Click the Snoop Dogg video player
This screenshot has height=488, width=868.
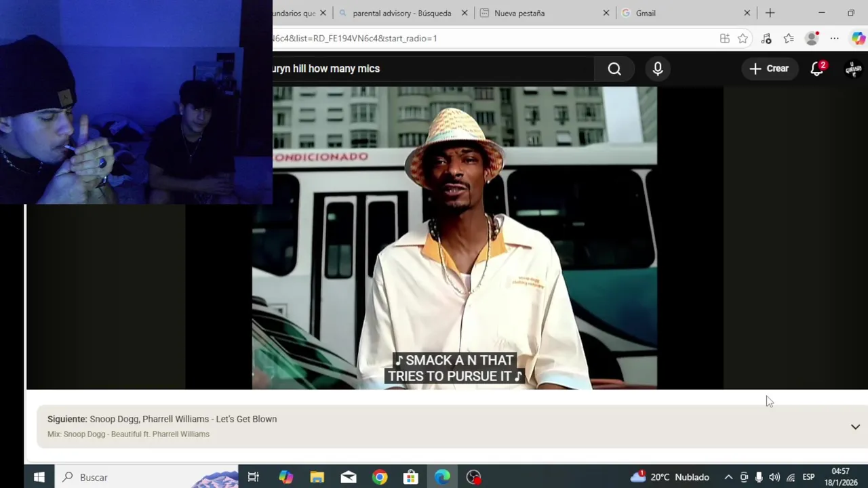454,237
